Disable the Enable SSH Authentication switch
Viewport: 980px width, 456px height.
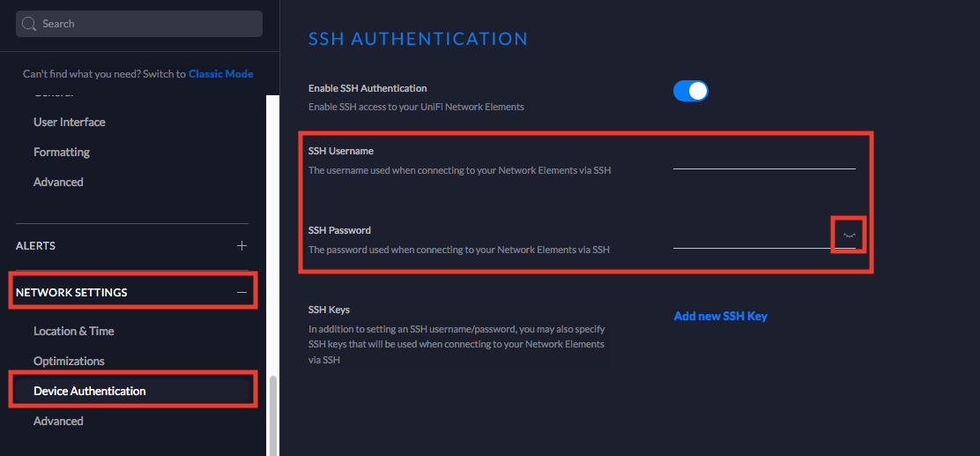tap(691, 91)
